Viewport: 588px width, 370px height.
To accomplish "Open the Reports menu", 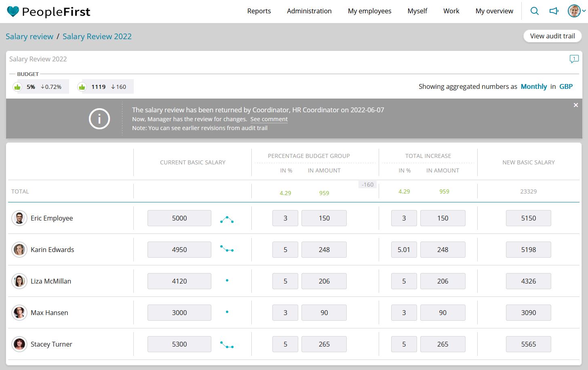I will click(x=259, y=11).
